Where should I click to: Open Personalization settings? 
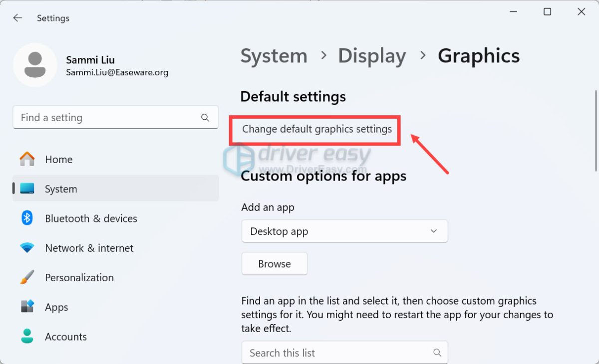[x=79, y=277]
